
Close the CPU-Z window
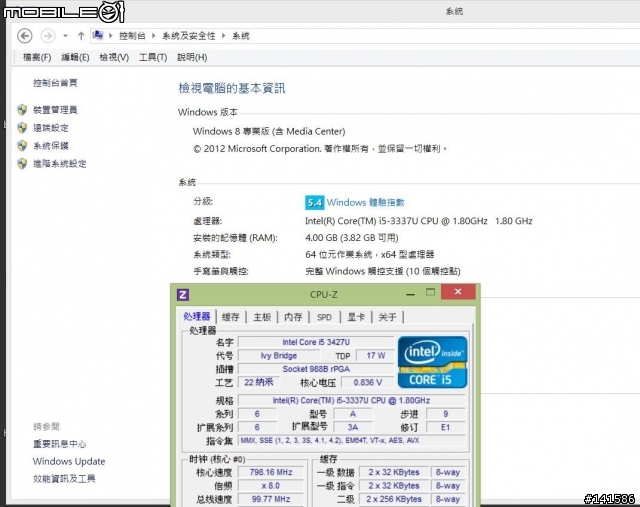(x=458, y=292)
